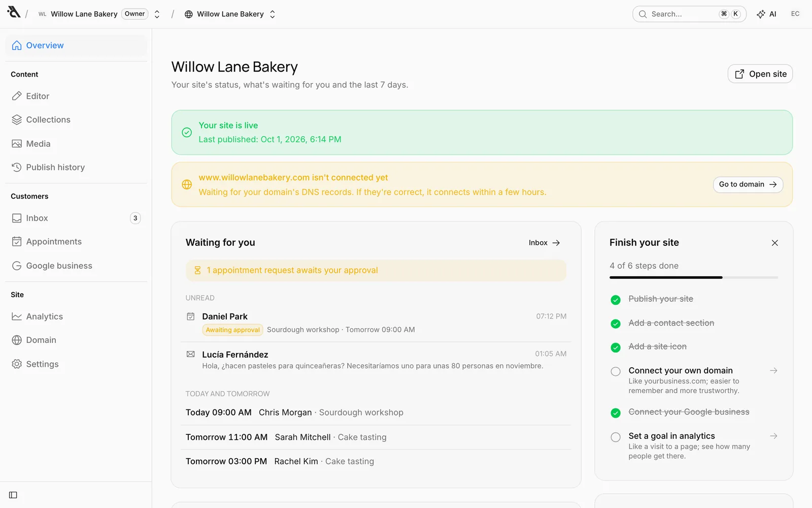The width and height of the screenshot is (812, 508).
Task: Click the Awaiting approval tag
Action: (x=232, y=330)
